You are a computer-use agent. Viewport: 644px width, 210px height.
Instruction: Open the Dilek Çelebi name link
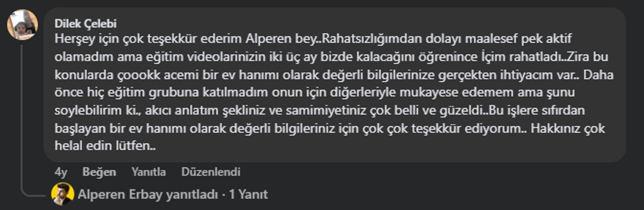coord(86,23)
